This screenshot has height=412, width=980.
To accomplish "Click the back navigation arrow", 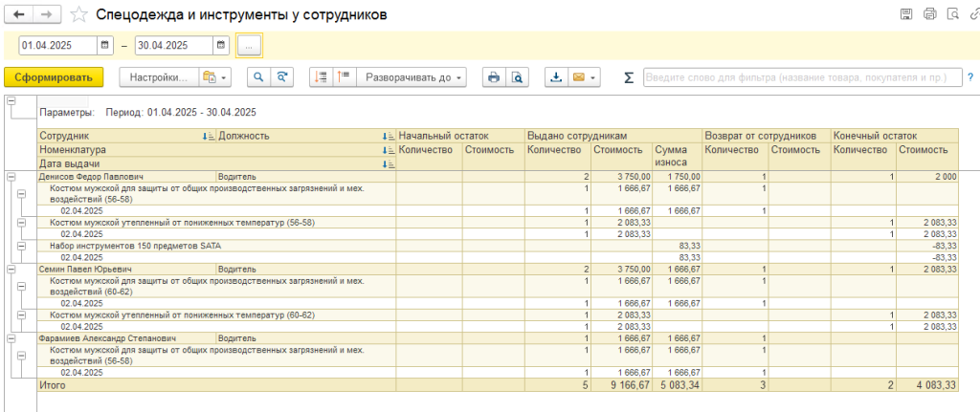I will [18, 14].
